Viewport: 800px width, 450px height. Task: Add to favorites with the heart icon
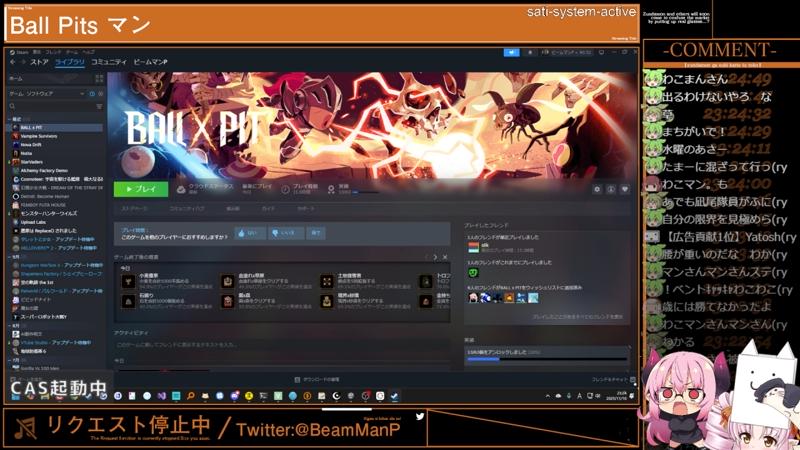coord(624,189)
